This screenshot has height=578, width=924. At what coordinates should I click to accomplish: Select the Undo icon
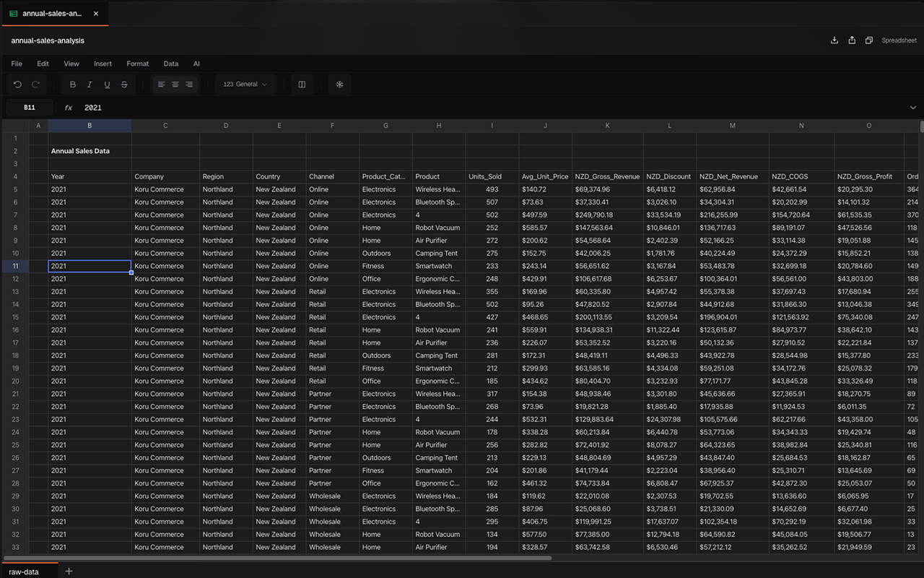click(x=17, y=85)
